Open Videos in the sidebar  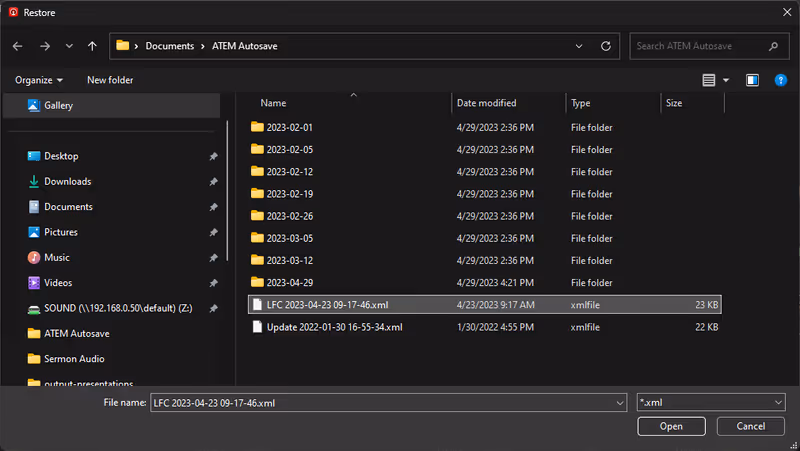point(58,283)
